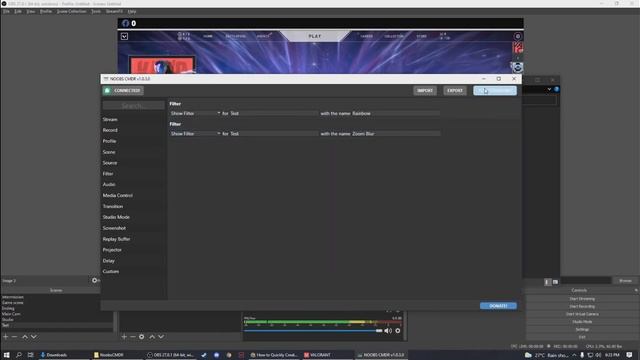Click the blue DONATE button
640x360 pixels.
[x=498, y=306]
